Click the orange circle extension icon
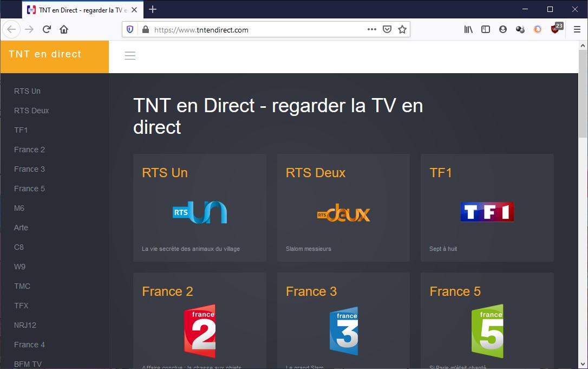Viewport: 588px width, 369px height. (x=537, y=29)
